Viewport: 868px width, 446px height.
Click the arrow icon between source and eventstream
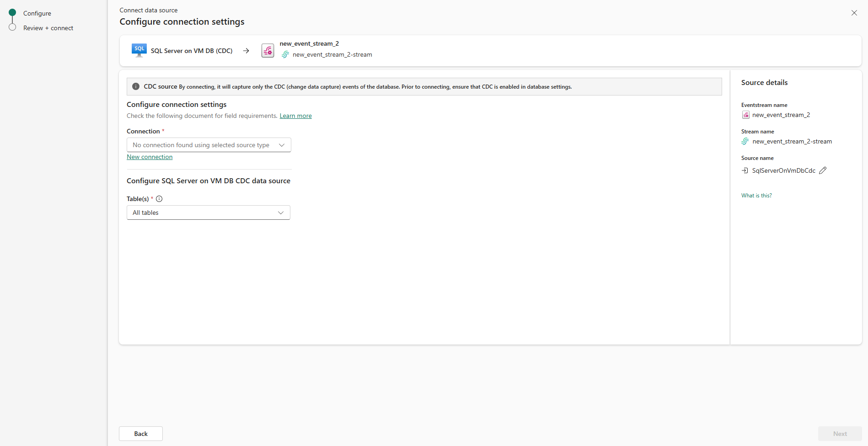tap(246, 50)
